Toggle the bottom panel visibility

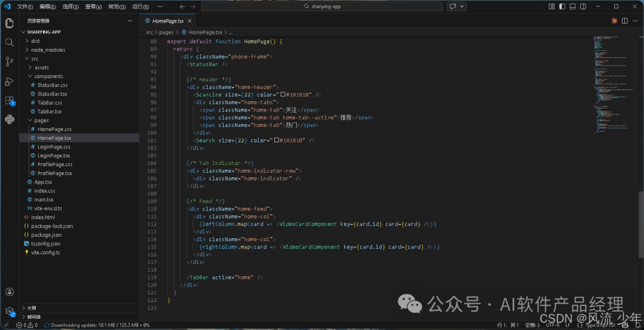tap(572, 7)
